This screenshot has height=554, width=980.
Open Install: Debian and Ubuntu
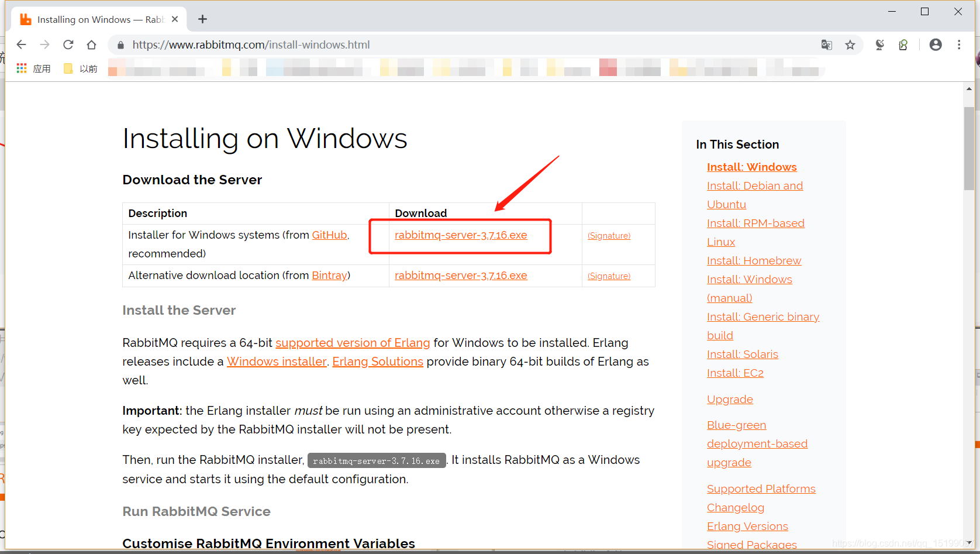[754, 195]
